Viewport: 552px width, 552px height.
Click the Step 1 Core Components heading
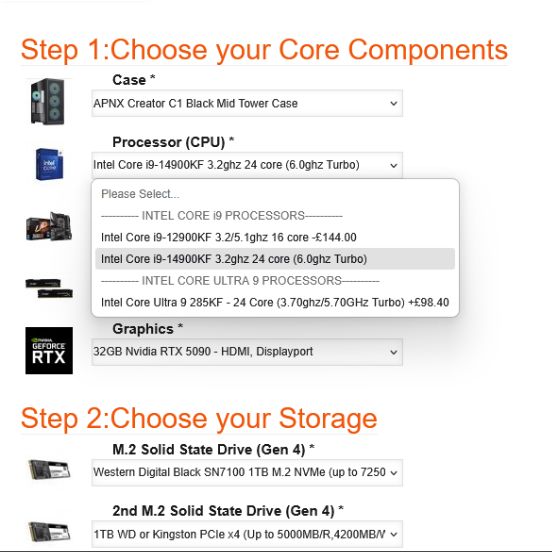(264, 50)
